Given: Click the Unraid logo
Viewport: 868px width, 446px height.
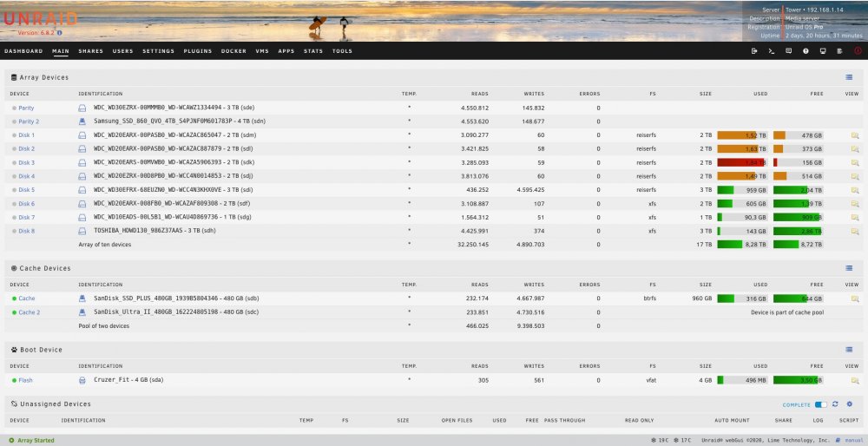Looking at the screenshot, I should tap(41, 19).
